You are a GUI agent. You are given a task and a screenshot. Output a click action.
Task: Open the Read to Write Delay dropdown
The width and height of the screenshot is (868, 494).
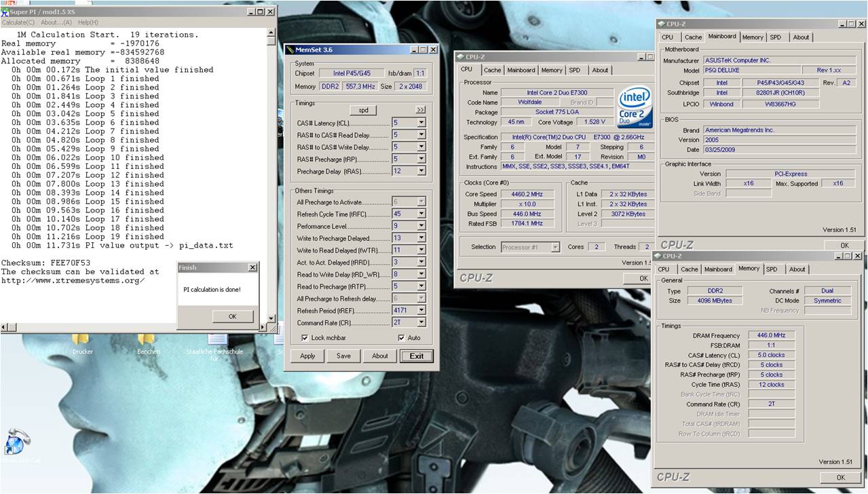421,274
